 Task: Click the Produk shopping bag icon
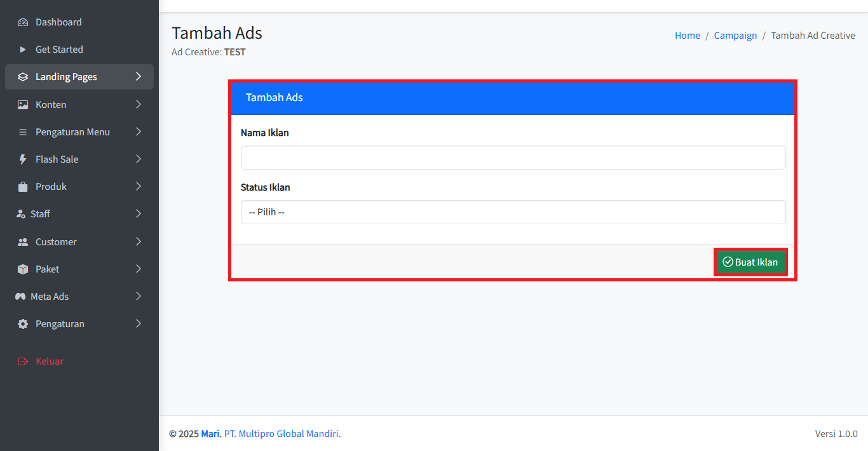tap(23, 187)
